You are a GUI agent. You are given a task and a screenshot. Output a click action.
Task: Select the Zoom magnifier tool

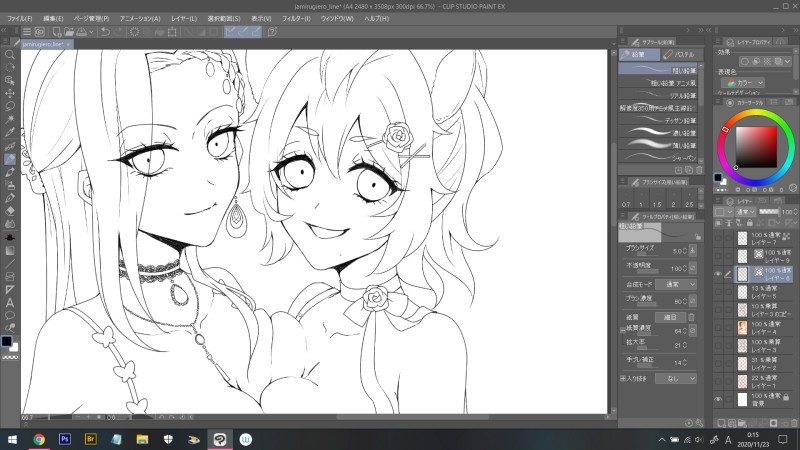click(x=10, y=54)
